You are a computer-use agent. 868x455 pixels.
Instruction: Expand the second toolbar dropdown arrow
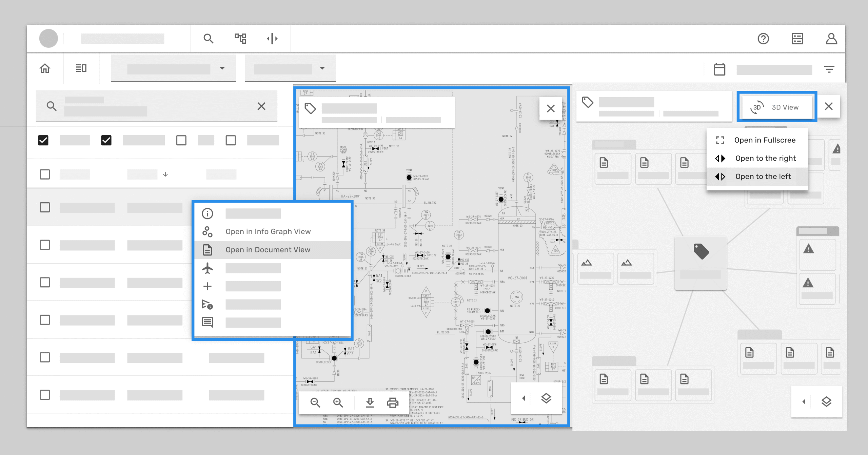tap(322, 68)
